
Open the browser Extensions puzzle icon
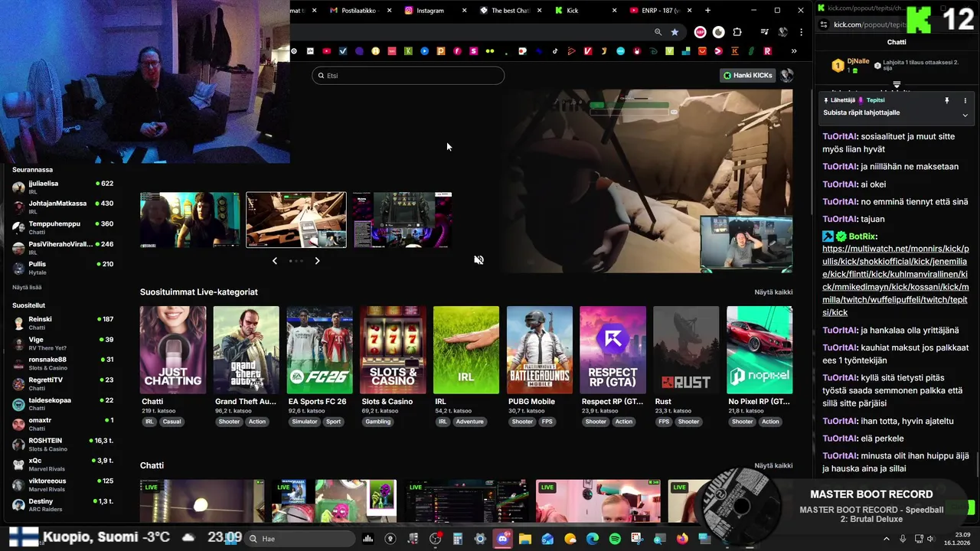point(737,32)
